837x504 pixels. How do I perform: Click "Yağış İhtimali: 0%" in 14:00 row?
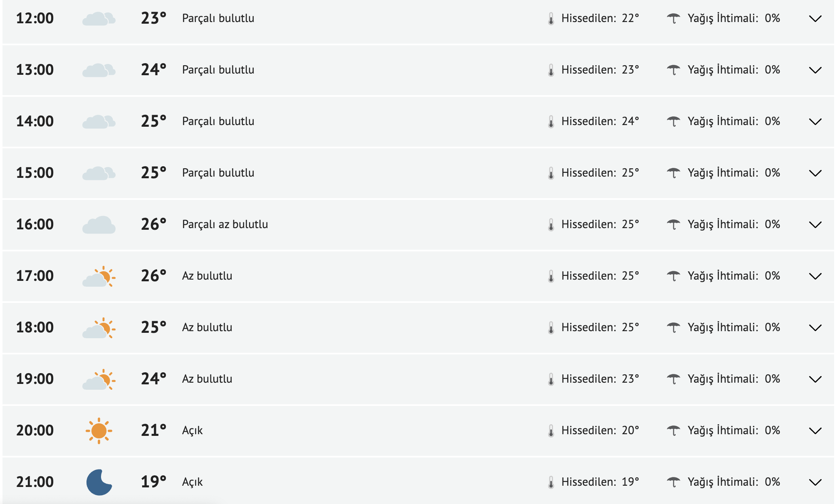pyautogui.click(x=733, y=121)
